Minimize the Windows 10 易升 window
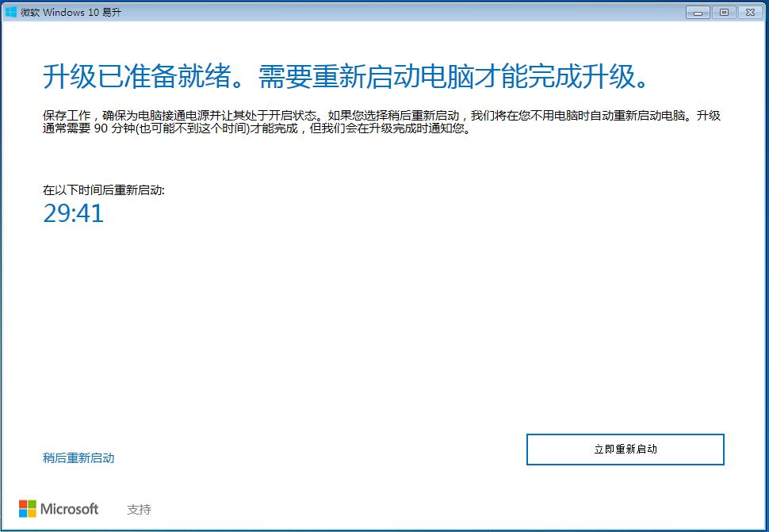 698,12
